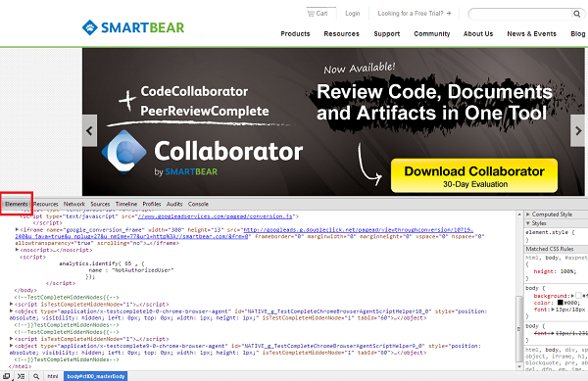The height and width of the screenshot is (381, 588).
Task: Expand the google_conversion_frame iframe node
Action: coord(17,229)
